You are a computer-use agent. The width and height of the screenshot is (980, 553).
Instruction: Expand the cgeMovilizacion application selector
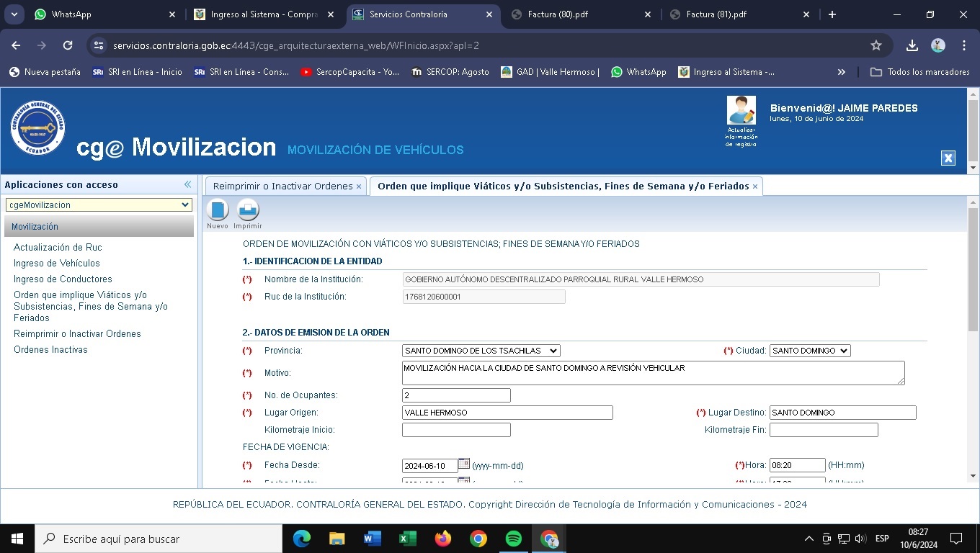99,205
